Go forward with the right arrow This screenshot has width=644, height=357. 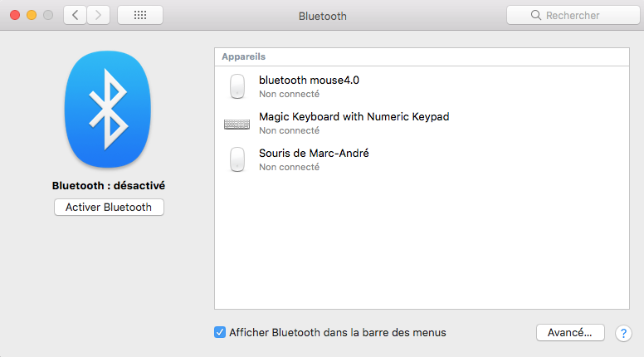point(99,16)
